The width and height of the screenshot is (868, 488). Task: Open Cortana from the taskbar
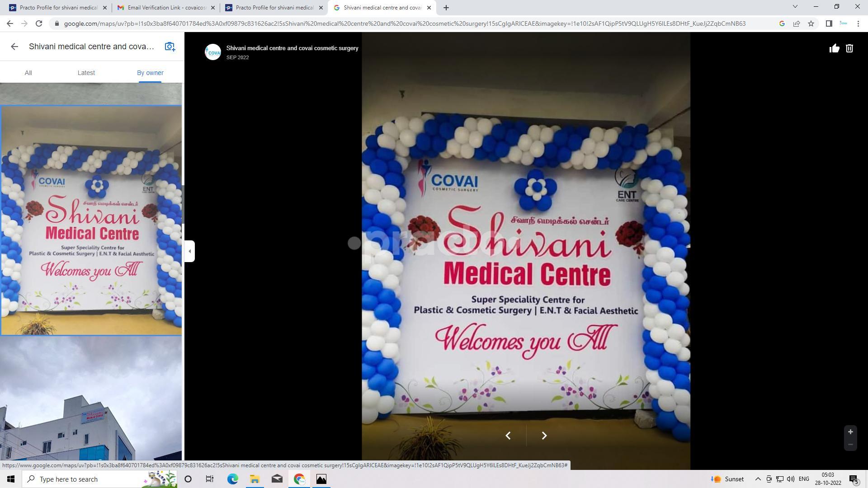click(188, 479)
